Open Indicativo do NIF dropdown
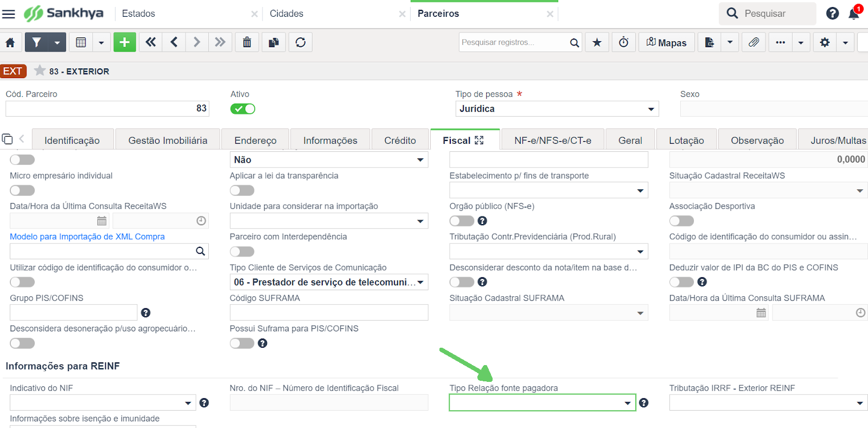 click(x=103, y=403)
